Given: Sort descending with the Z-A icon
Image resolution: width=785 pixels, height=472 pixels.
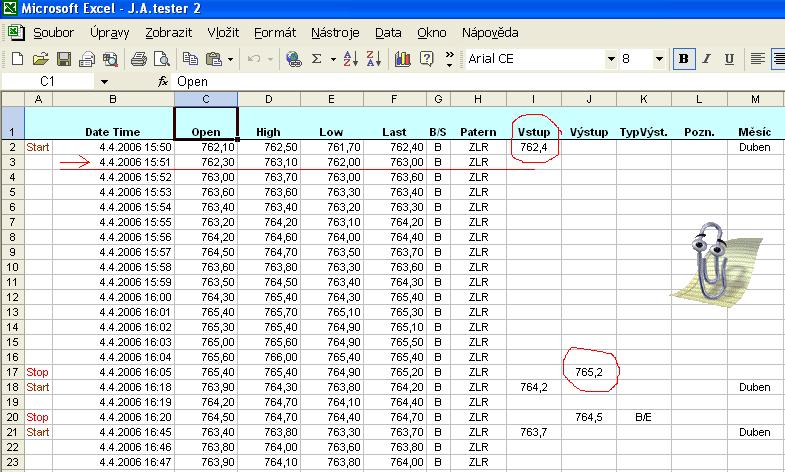Looking at the screenshot, I should point(374,59).
